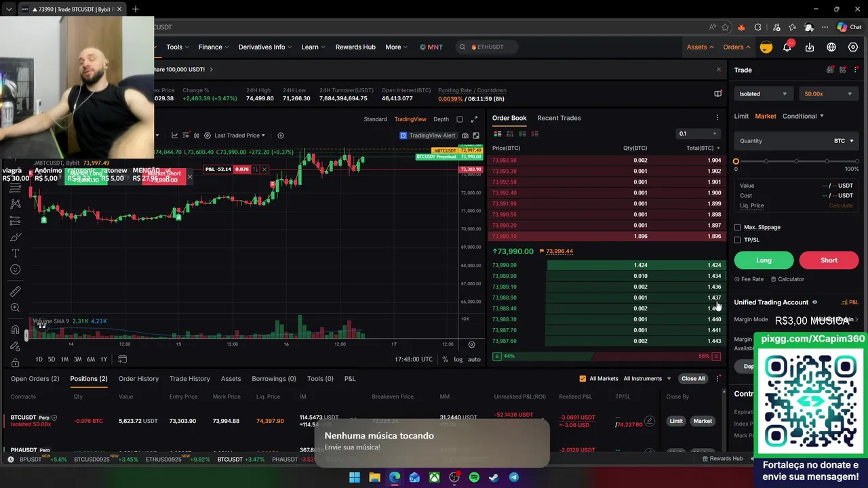
Task: Open the date range calendar icon
Action: coord(123,359)
